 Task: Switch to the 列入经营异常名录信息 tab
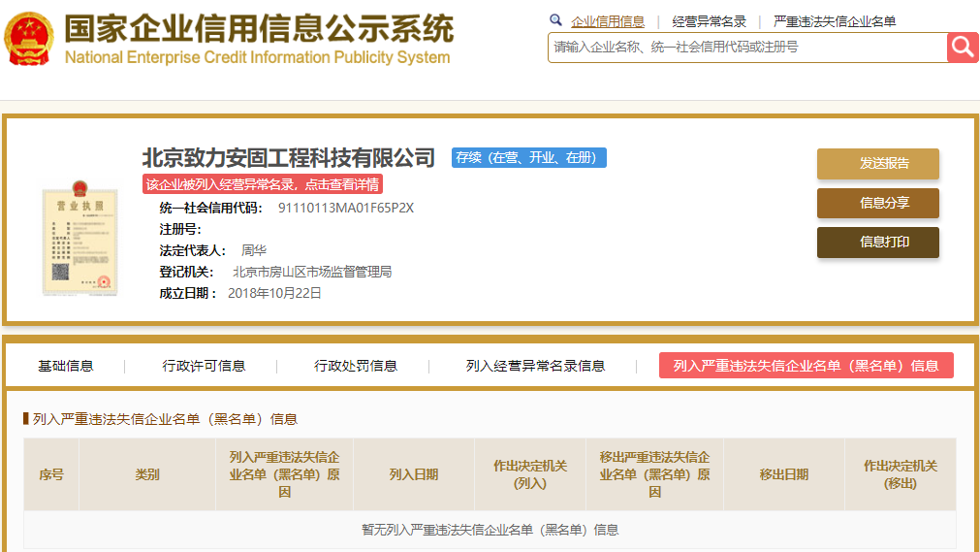(536, 366)
